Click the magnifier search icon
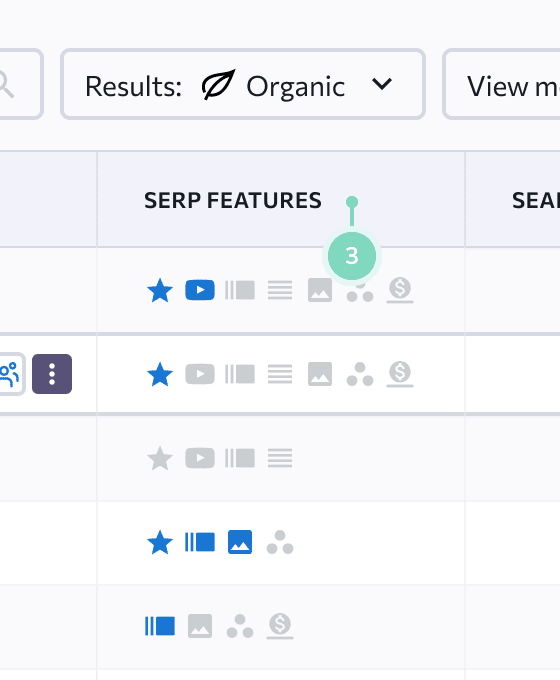Image resolution: width=560 pixels, height=680 pixels. [x=5, y=85]
